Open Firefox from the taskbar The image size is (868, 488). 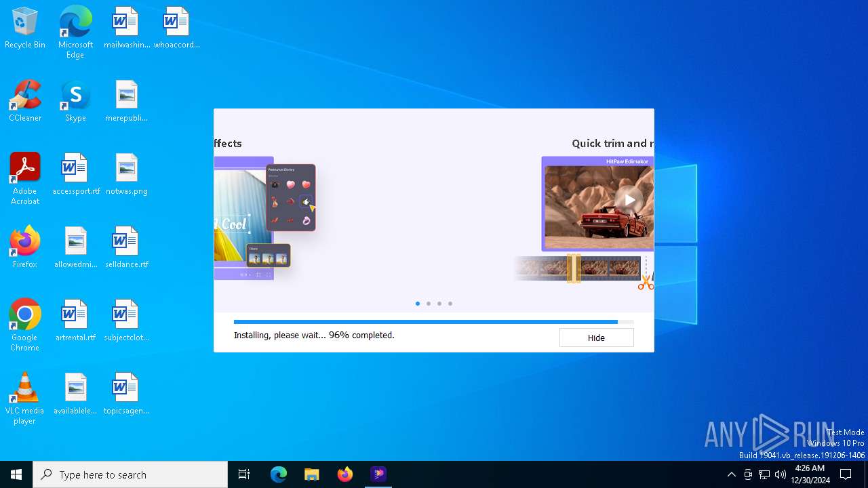[x=345, y=474]
